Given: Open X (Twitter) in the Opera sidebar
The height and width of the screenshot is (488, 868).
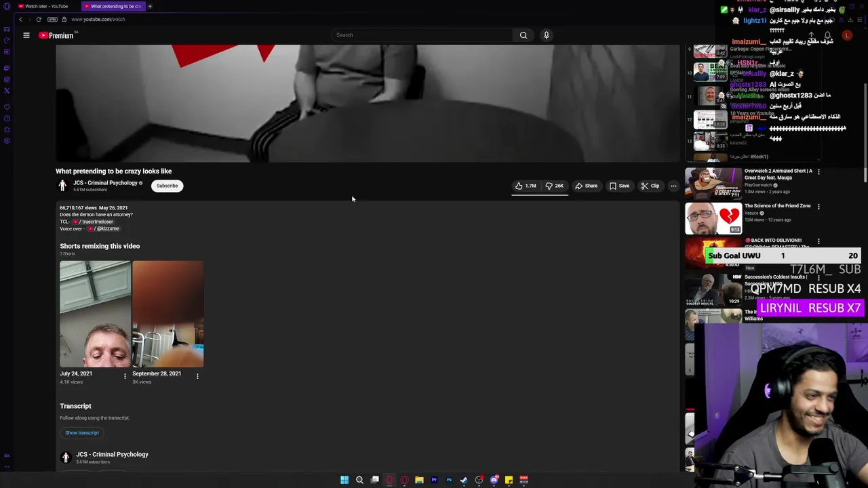Looking at the screenshot, I should [x=7, y=90].
